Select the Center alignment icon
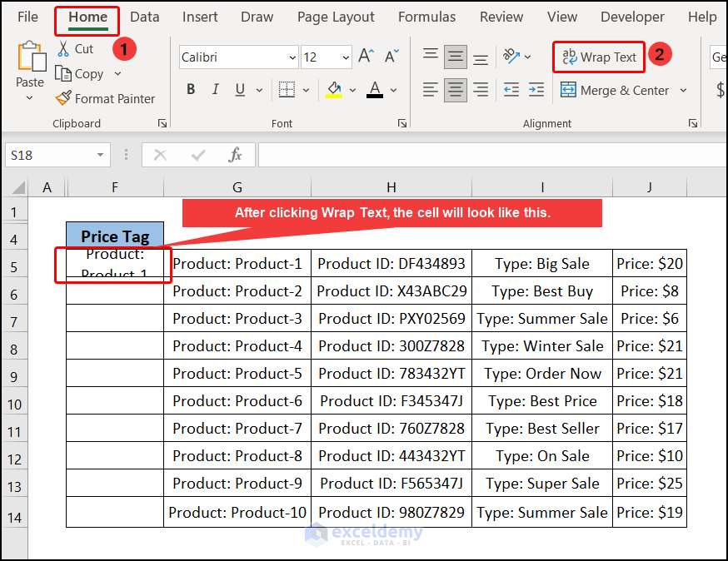728x561 pixels. 455,89
